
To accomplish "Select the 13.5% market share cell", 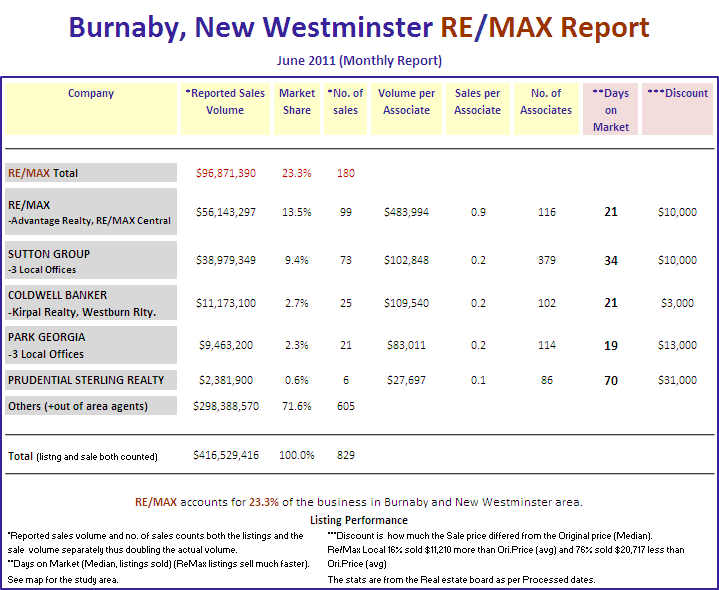I will pos(297,212).
